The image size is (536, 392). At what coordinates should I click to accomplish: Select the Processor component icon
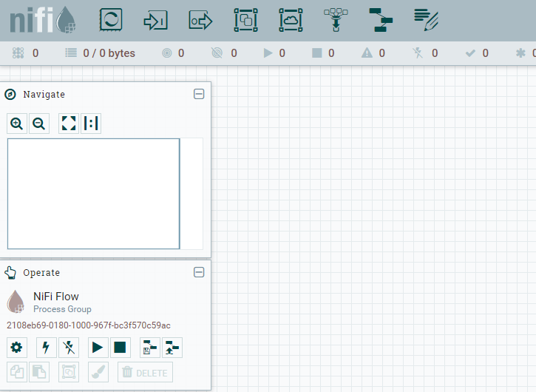pyautogui.click(x=110, y=20)
